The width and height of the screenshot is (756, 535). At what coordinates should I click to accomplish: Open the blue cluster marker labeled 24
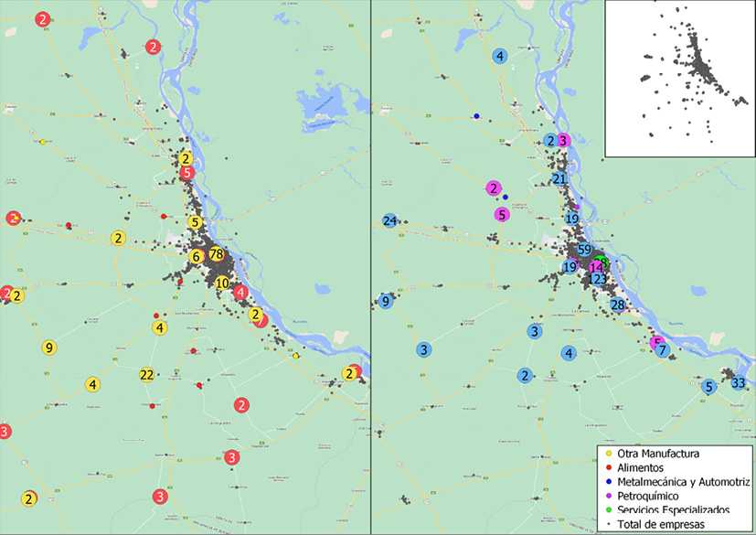point(390,220)
